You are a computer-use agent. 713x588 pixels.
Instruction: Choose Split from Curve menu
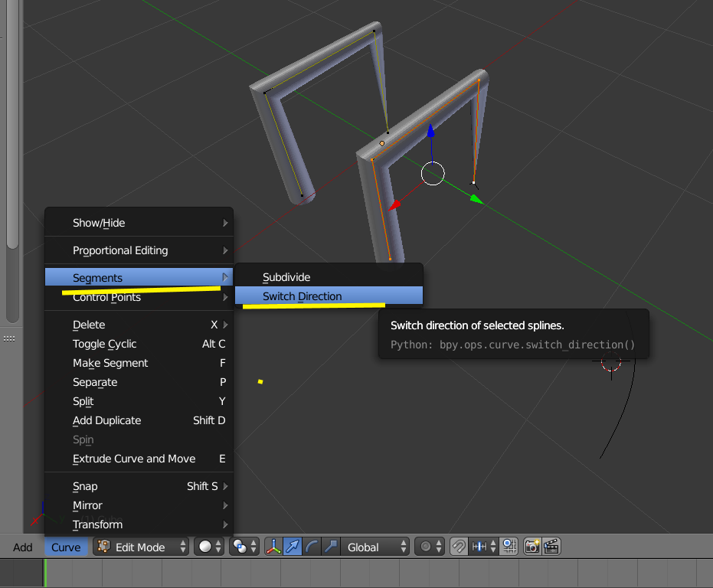tap(139, 401)
